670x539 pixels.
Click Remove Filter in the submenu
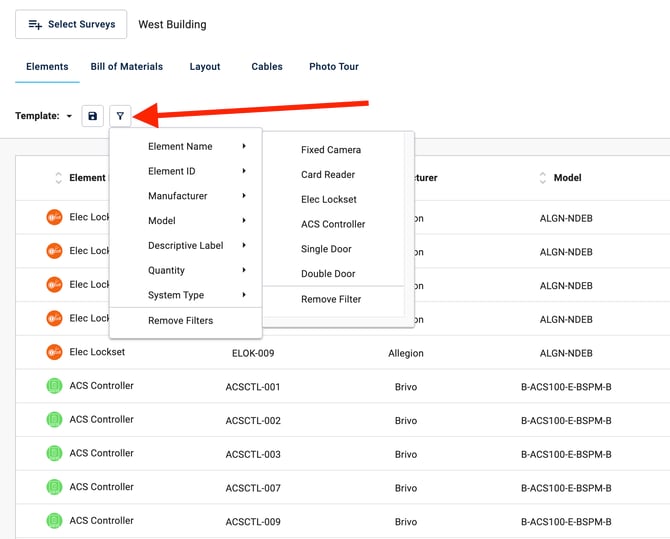click(331, 299)
